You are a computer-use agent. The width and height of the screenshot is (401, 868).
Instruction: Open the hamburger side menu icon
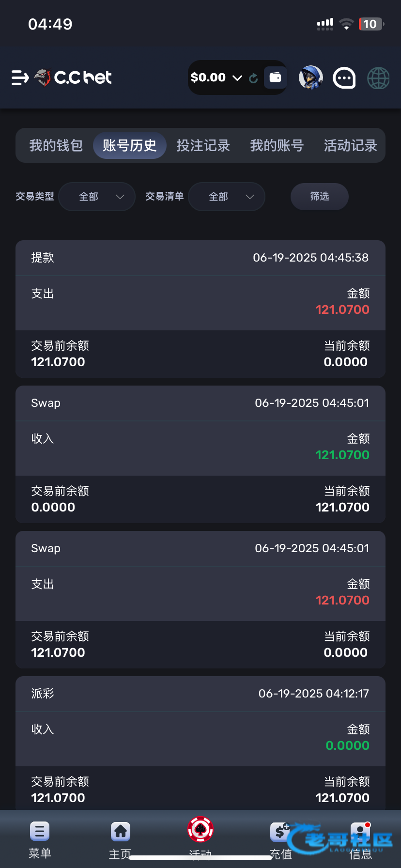click(20, 77)
